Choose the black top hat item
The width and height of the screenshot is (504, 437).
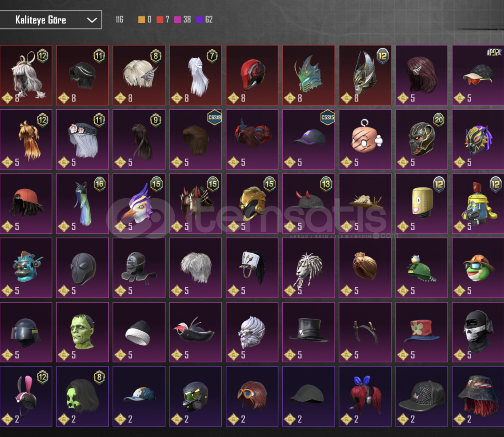(309, 332)
